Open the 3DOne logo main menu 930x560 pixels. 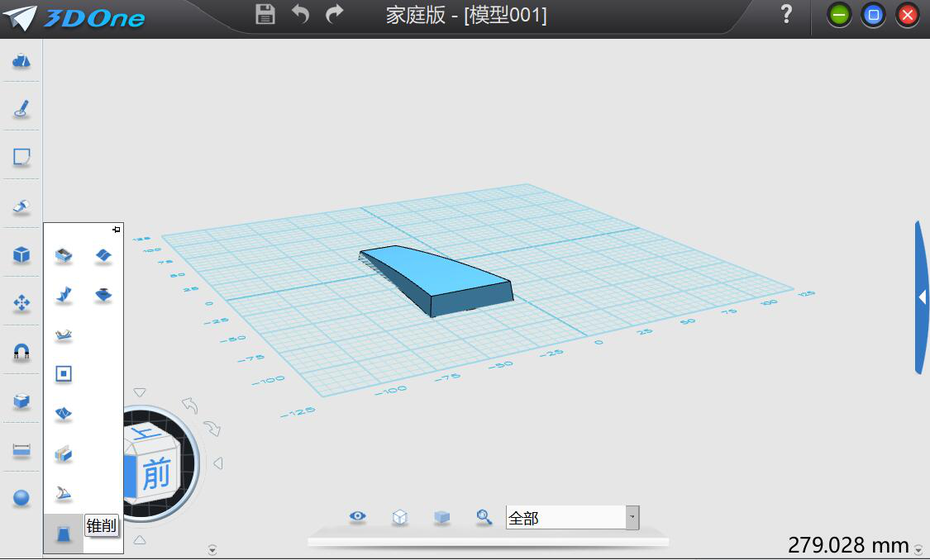[x=74, y=18]
